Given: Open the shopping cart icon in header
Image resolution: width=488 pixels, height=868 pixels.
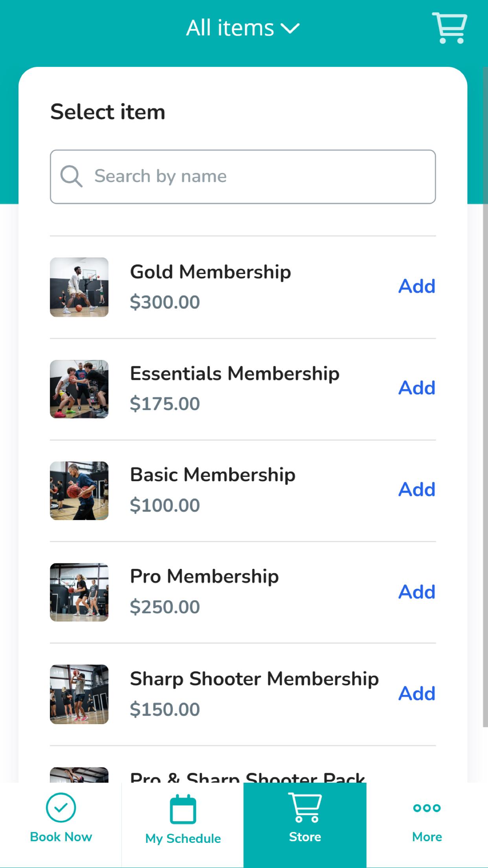Looking at the screenshot, I should pos(449,28).
